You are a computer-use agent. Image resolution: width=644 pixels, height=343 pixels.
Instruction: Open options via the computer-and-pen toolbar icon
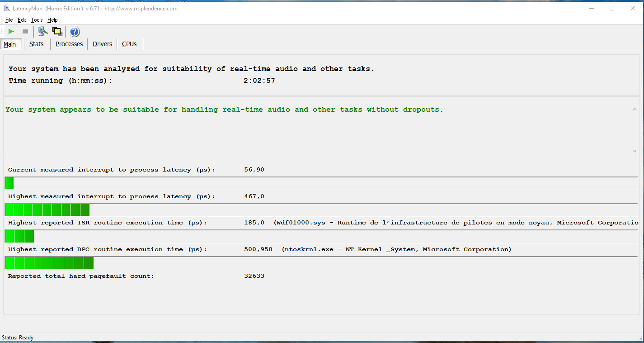(43, 32)
